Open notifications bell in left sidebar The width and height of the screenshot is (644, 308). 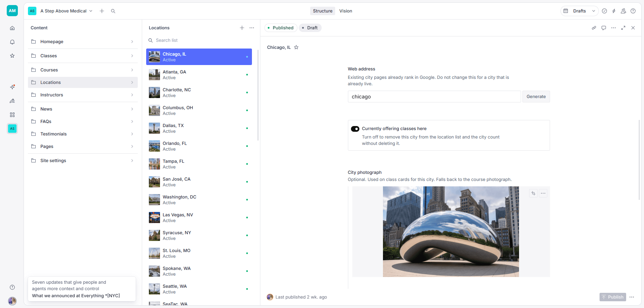point(12,42)
